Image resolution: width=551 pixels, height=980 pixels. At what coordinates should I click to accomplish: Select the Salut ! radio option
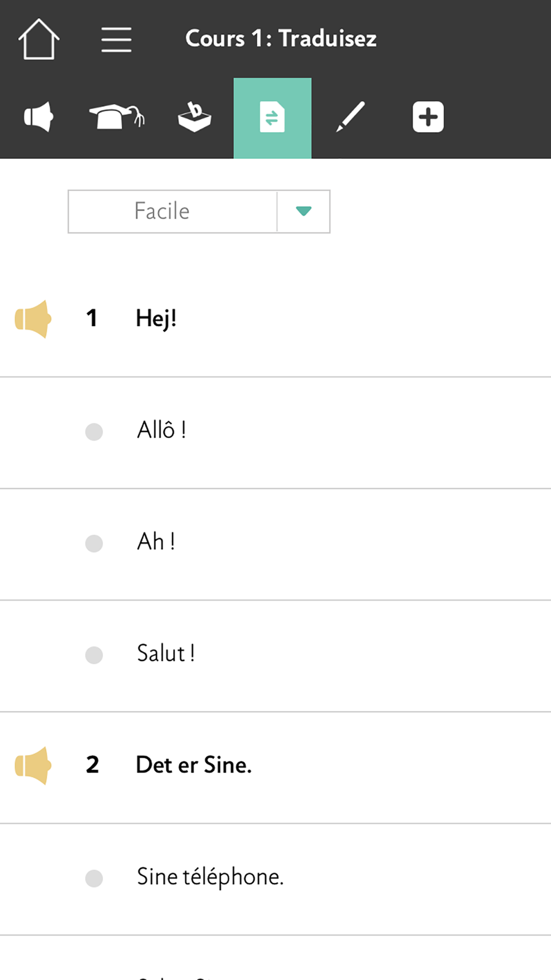(x=94, y=655)
